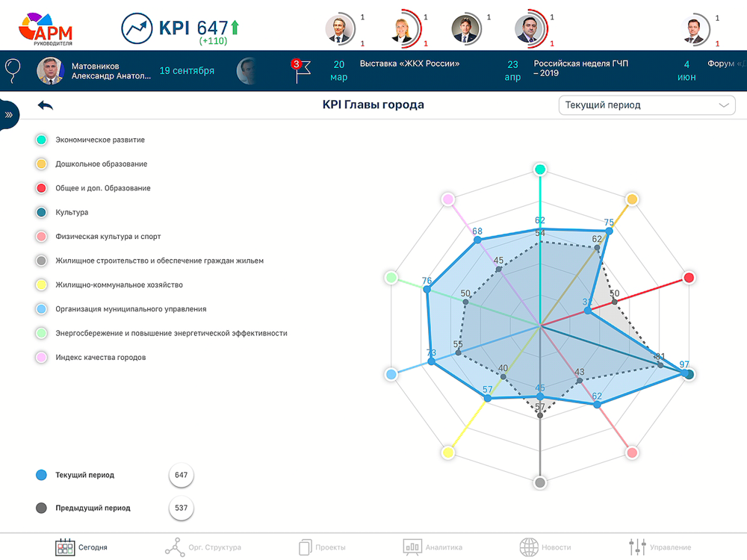
Task: Click the Проекты documents icon
Action: click(x=306, y=547)
